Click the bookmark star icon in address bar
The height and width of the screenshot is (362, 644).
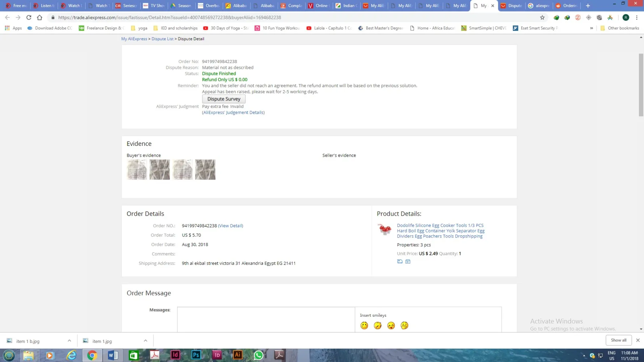(542, 17)
